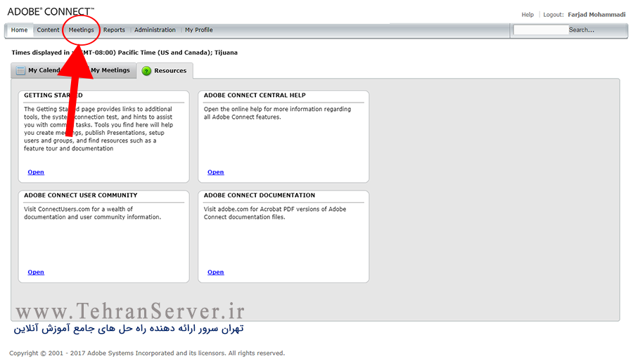Open Adobe Connect Central Help link
The height and width of the screenshot is (364, 633).
[x=215, y=172]
